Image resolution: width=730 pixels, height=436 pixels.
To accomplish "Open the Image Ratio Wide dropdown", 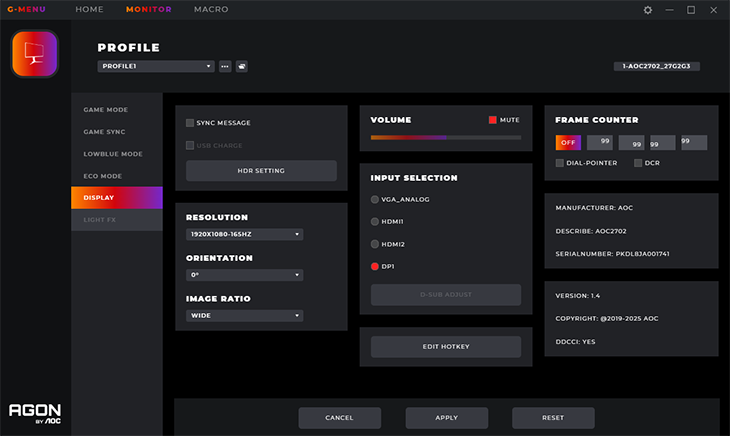I will [x=244, y=315].
